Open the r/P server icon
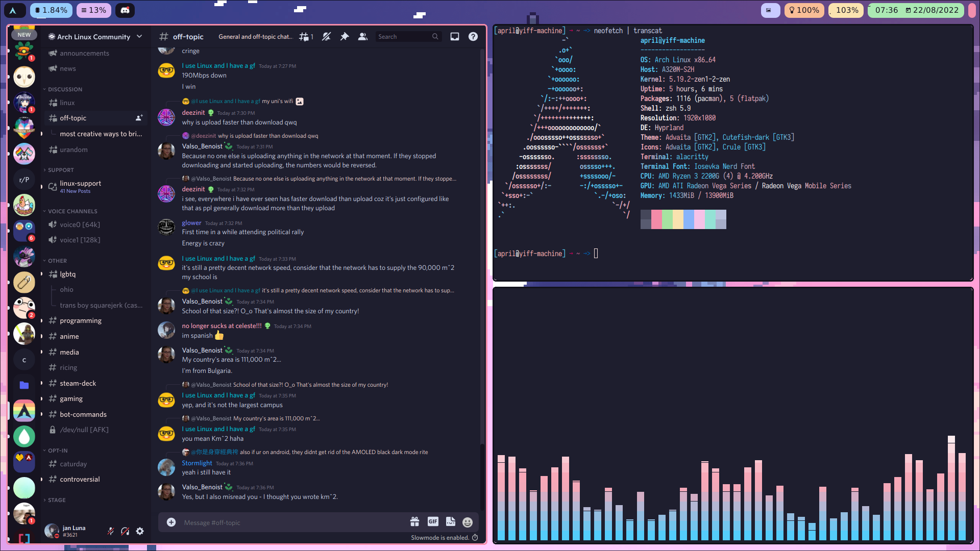The image size is (980, 551). coord(24,180)
